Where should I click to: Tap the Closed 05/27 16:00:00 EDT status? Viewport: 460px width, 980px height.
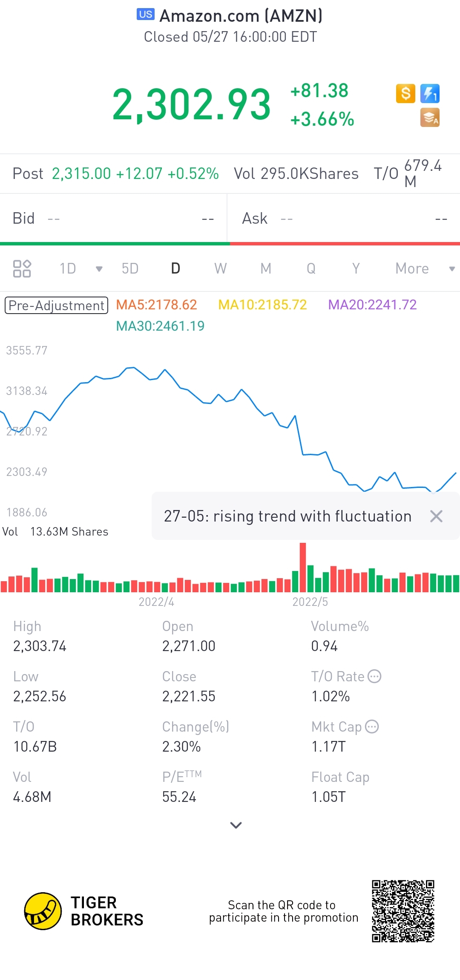point(230,37)
